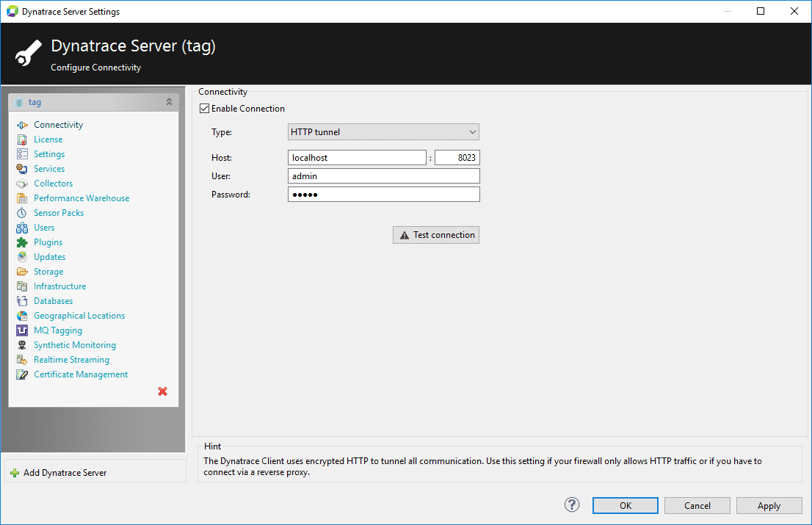Click the Realtime Streaming icon
812x525 pixels.
coord(22,360)
